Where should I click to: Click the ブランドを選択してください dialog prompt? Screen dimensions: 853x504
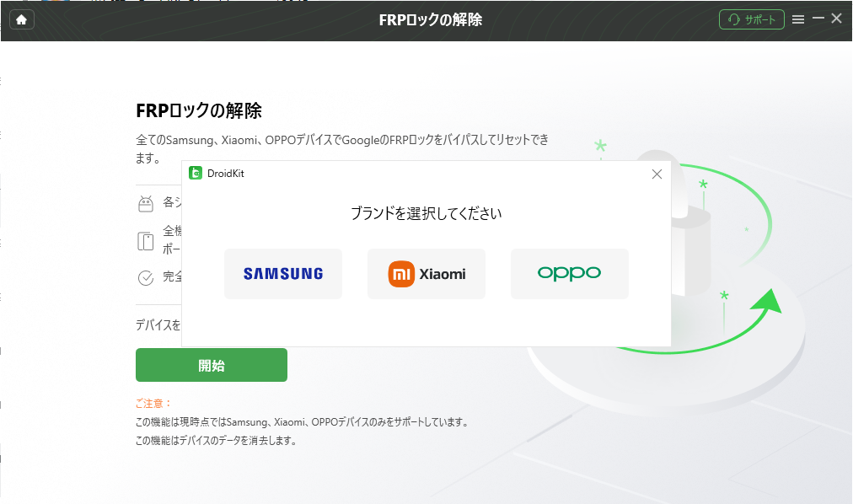(426, 213)
